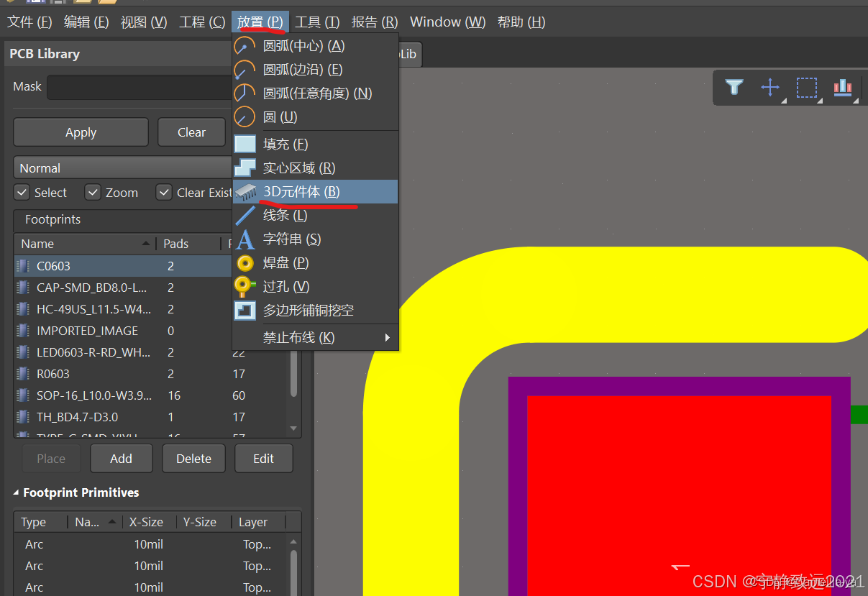Image resolution: width=868 pixels, height=596 pixels.
Task: Select the Arc (Edge) tool icon
Action: (x=245, y=70)
